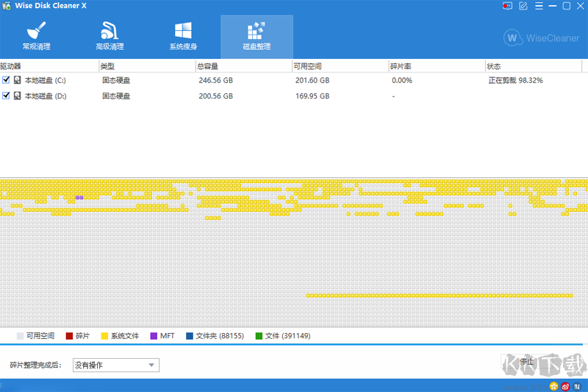
Task: Open the hamburger menu icon
Action: [539, 6]
